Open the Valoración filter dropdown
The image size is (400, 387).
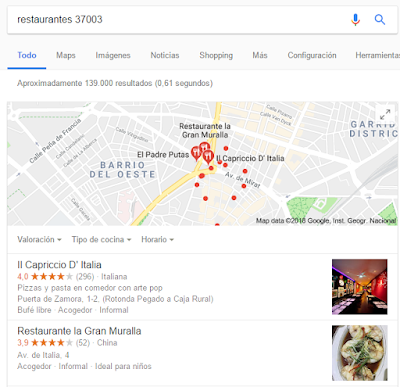point(39,239)
